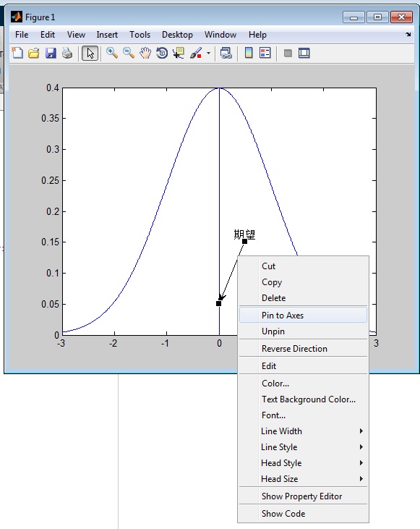Minimize the Figure 1 window
The height and width of the screenshot is (529, 420).
[x=353, y=17]
